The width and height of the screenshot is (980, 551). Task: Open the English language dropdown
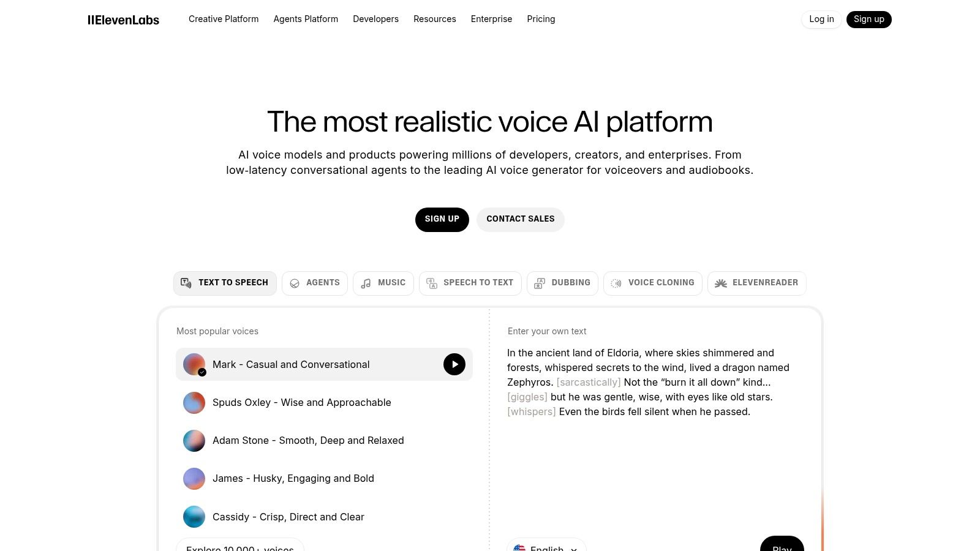pyautogui.click(x=546, y=548)
